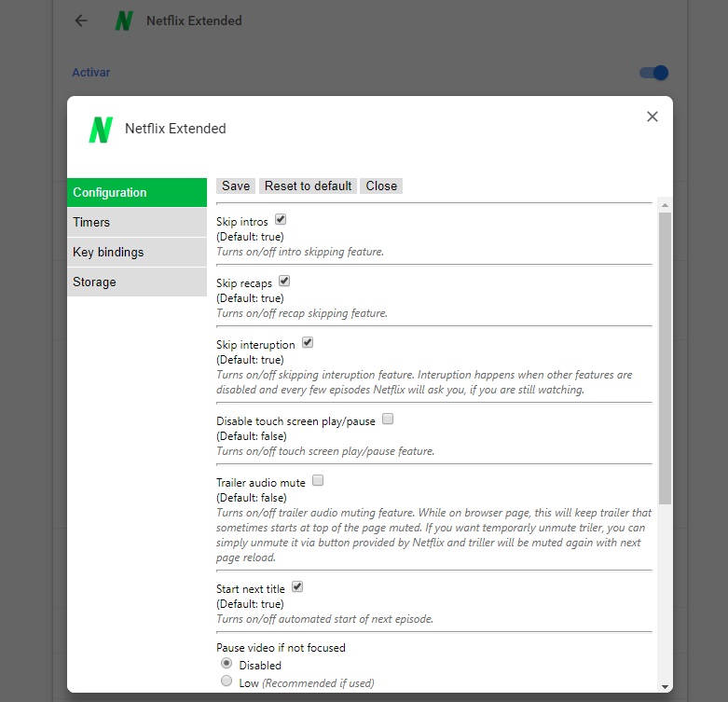Toggle the Activar switch off
This screenshot has height=702, width=728.
654,73
